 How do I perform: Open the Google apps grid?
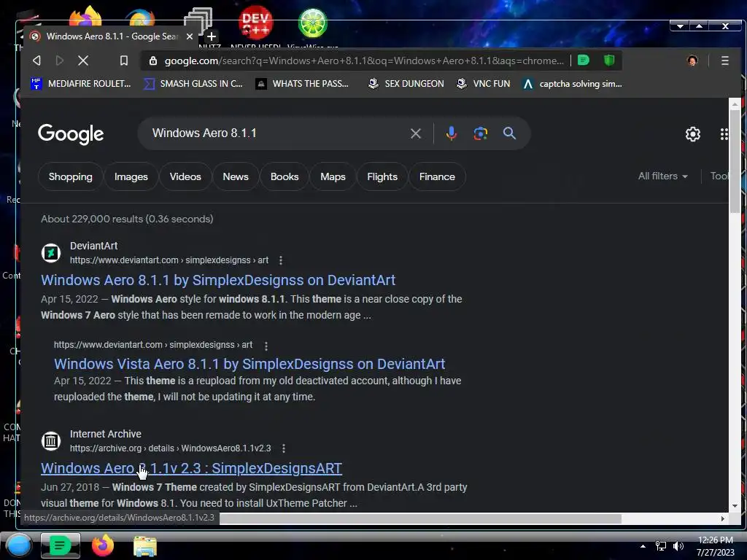[724, 134]
